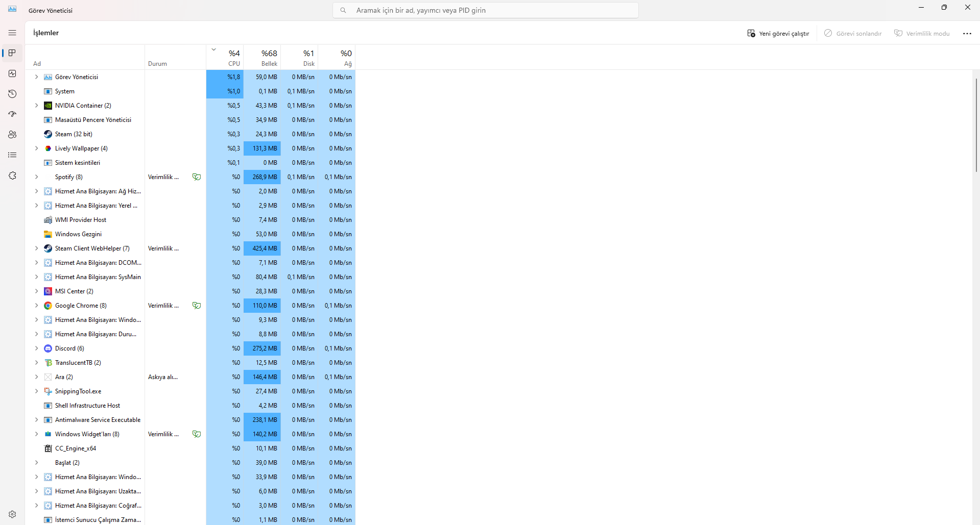Viewport: 980px width, 525px height.
Task: Expand the TranslucentTB (2) group
Action: (36, 363)
